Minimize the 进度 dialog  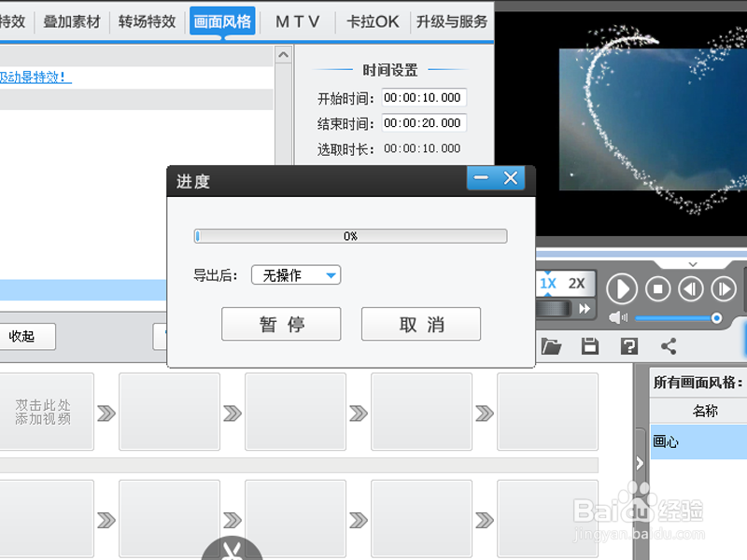481,178
